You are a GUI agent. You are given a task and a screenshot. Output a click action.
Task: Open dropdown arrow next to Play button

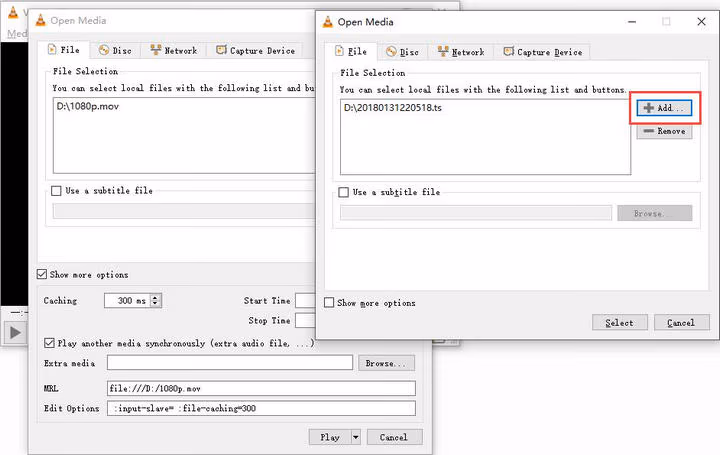356,437
